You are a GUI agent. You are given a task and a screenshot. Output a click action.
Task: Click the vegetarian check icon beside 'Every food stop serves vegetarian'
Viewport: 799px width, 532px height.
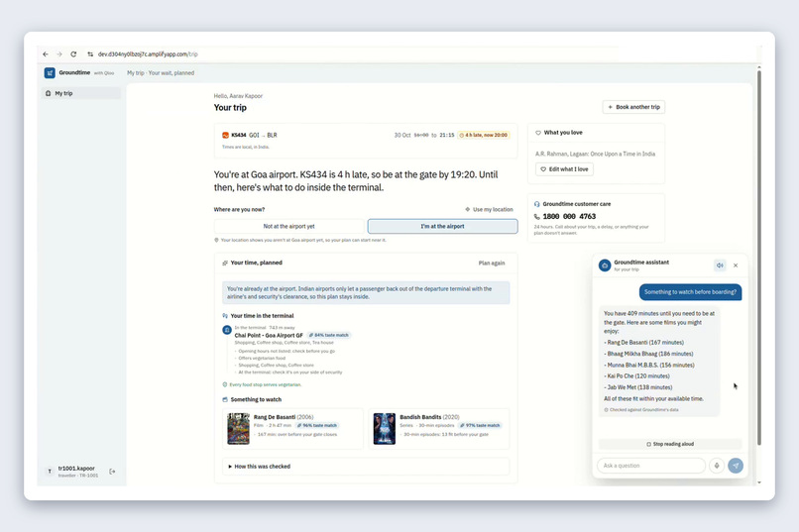(225, 384)
